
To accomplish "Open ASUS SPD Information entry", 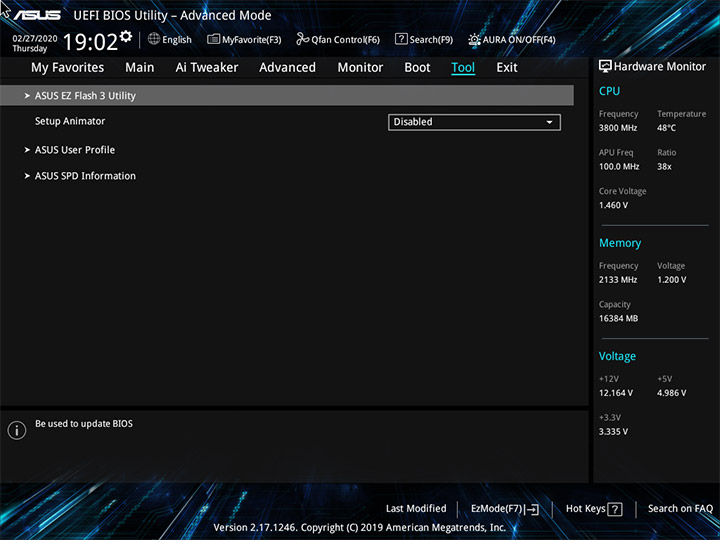I will coord(85,176).
